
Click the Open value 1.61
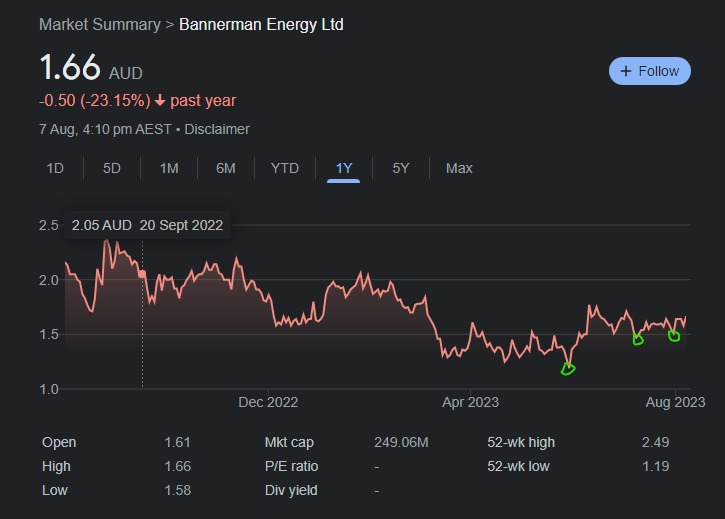coord(178,442)
